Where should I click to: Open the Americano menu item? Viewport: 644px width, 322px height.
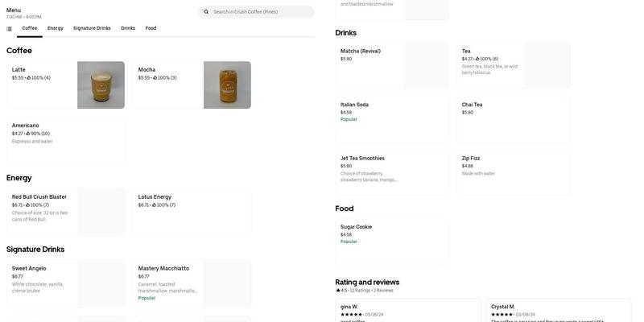click(65, 141)
